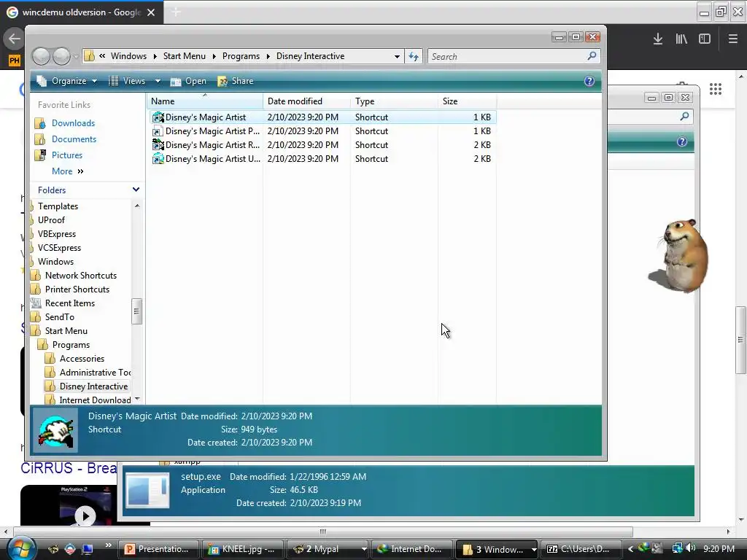The height and width of the screenshot is (560, 747).
Task: Click the show desktop quick launch icon
Action: click(x=88, y=549)
